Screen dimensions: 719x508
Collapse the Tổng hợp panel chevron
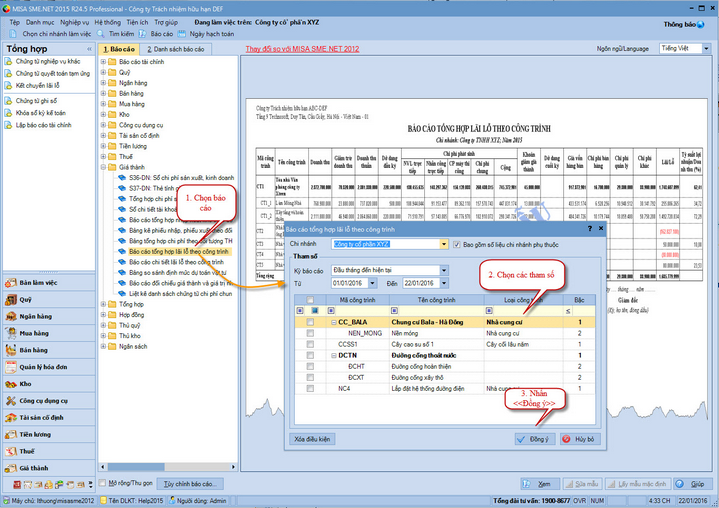coord(89,49)
